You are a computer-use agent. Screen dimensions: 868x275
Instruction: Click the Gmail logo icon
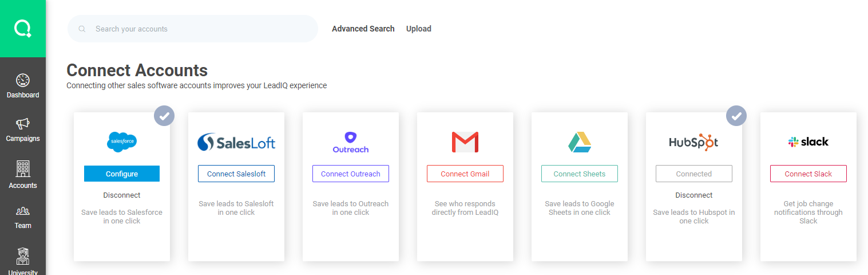465,142
